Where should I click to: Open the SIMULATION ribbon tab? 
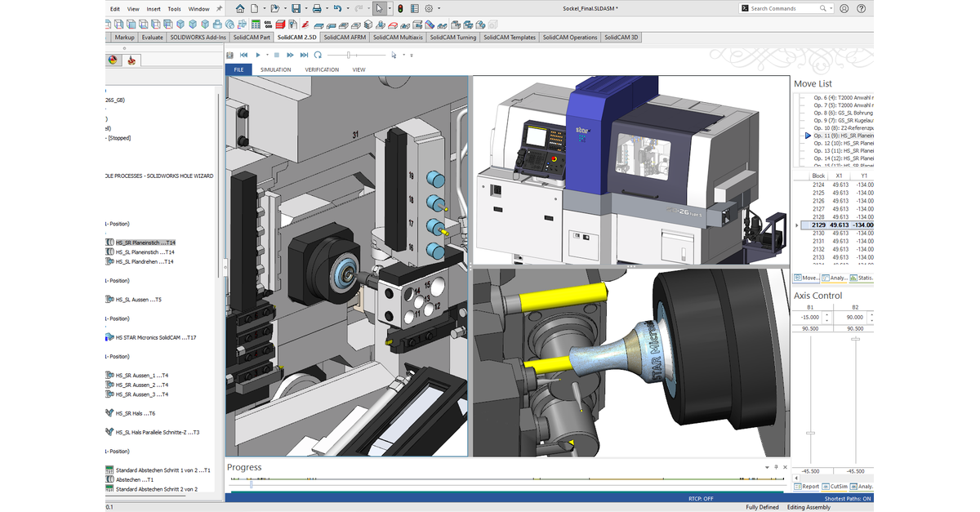(276, 69)
